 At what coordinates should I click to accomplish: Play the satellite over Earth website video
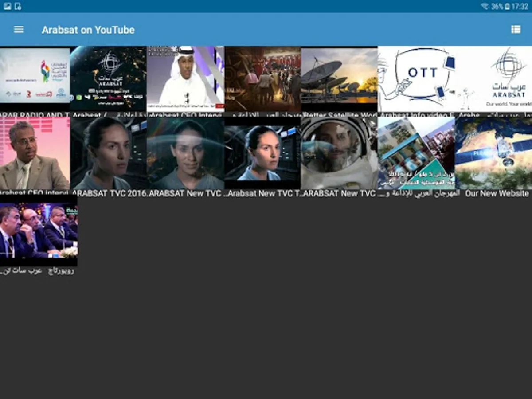click(493, 153)
